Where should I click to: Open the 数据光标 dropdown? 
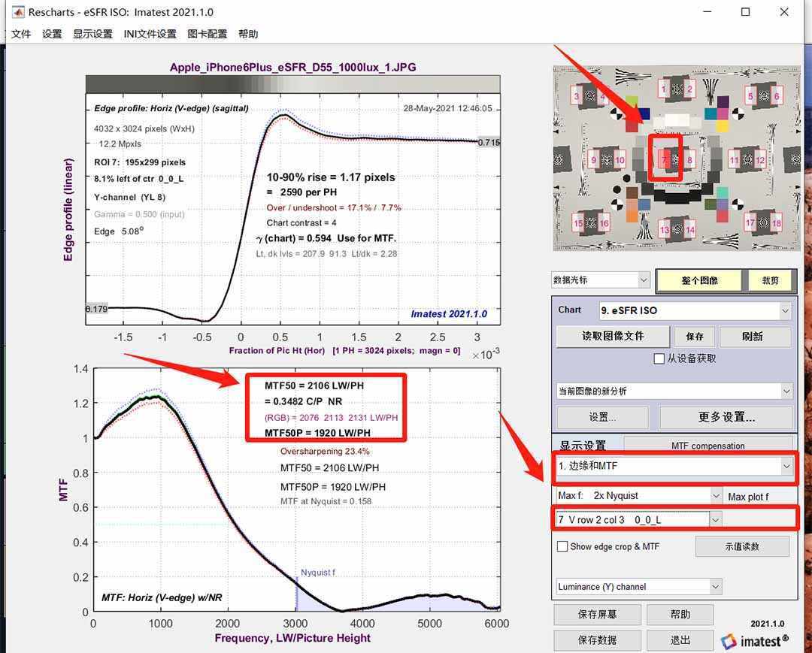click(x=601, y=280)
